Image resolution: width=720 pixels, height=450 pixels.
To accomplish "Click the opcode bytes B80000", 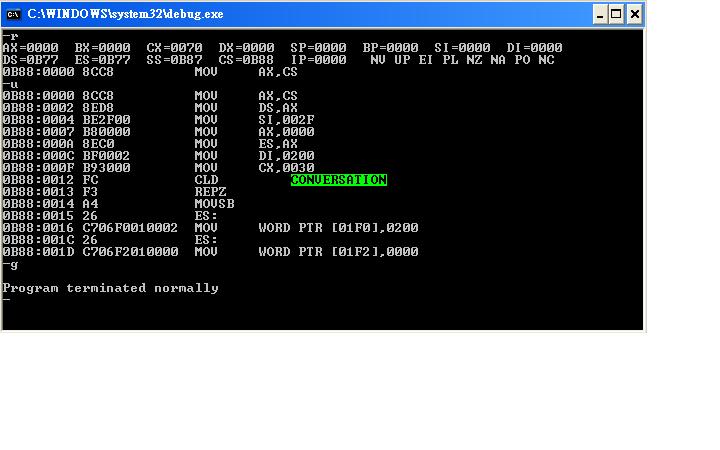I will [x=107, y=132].
